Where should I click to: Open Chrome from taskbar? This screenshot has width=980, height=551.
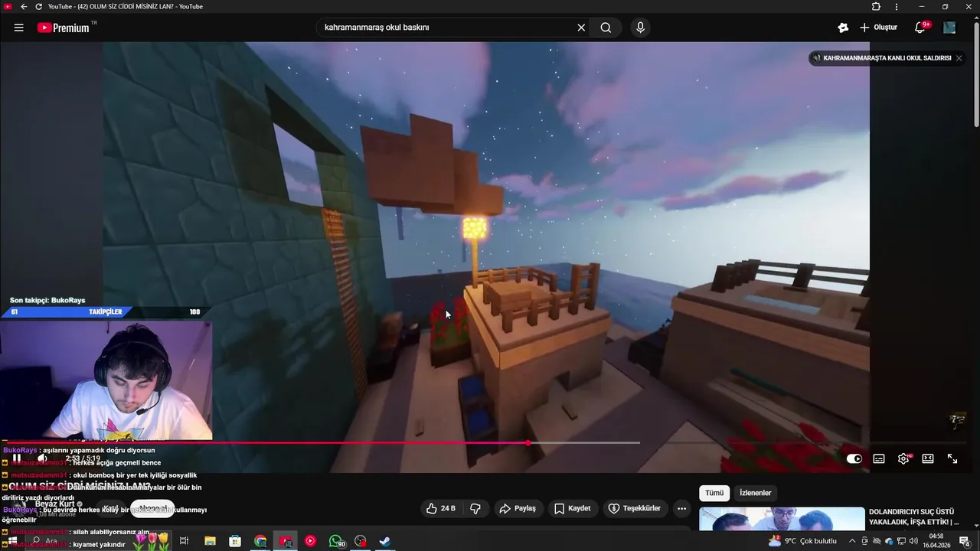point(260,541)
